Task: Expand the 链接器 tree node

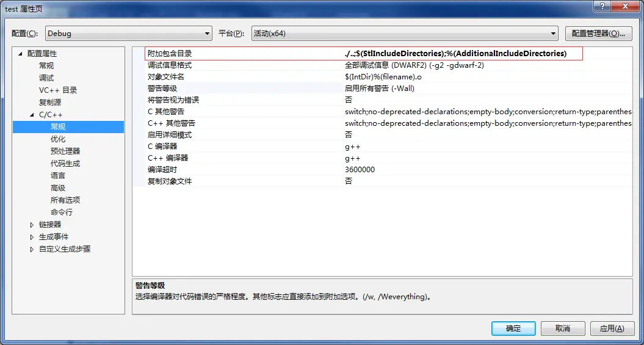Action: [x=32, y=225]
